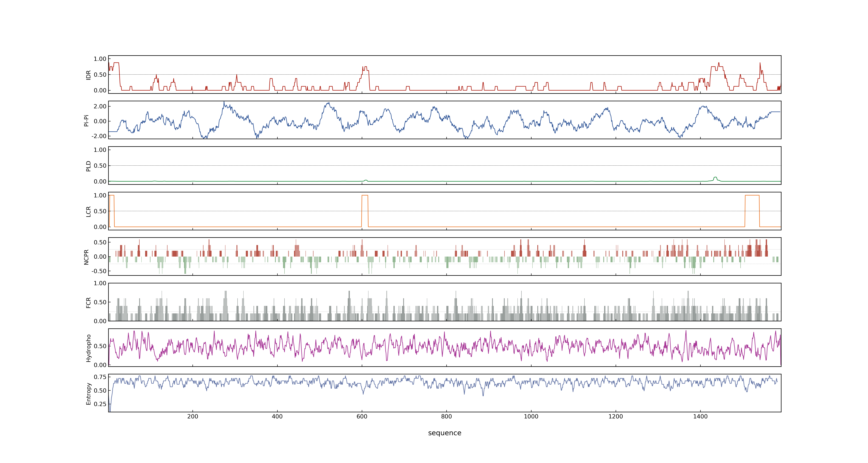
Task: Click the 0.50 tick of the IDR panel
Action: (x=100, y=75)
